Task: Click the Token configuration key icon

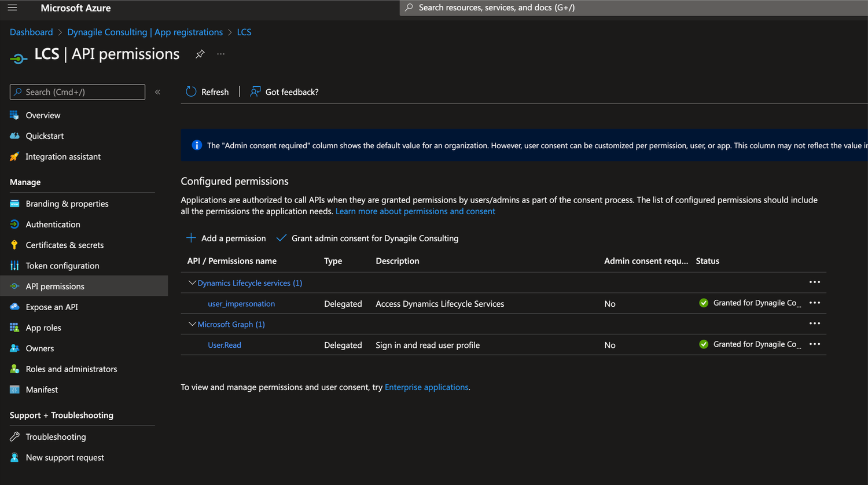Action: [x=14, y=266]
